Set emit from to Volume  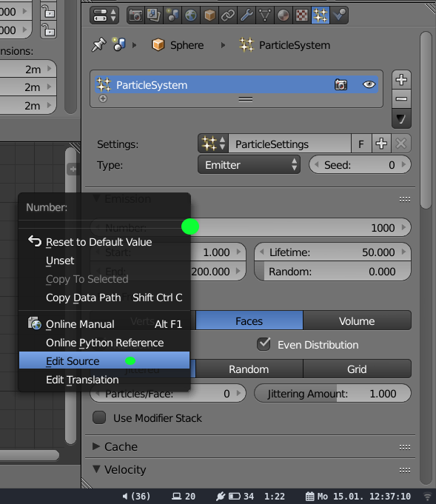tap(357, 320)
